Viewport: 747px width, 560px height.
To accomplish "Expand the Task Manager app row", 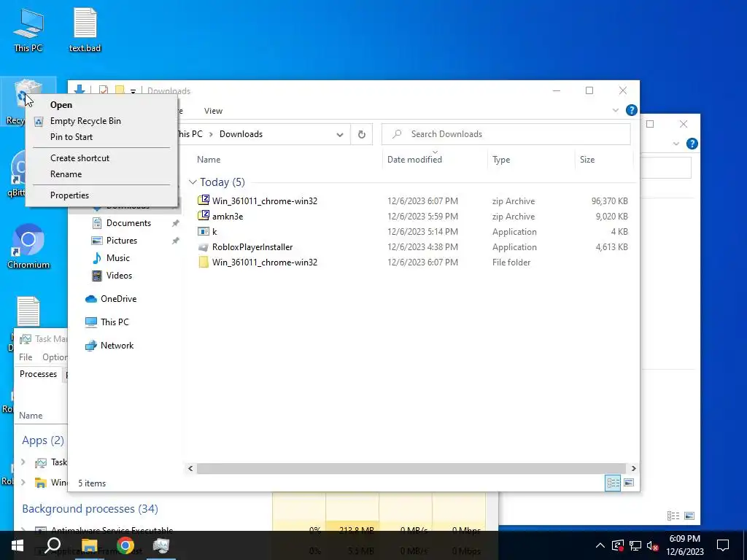I will tap(23, 462).
